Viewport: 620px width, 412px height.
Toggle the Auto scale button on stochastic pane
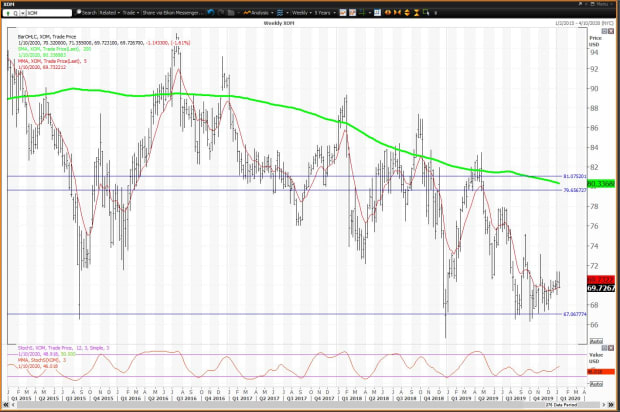pos(594,382)
